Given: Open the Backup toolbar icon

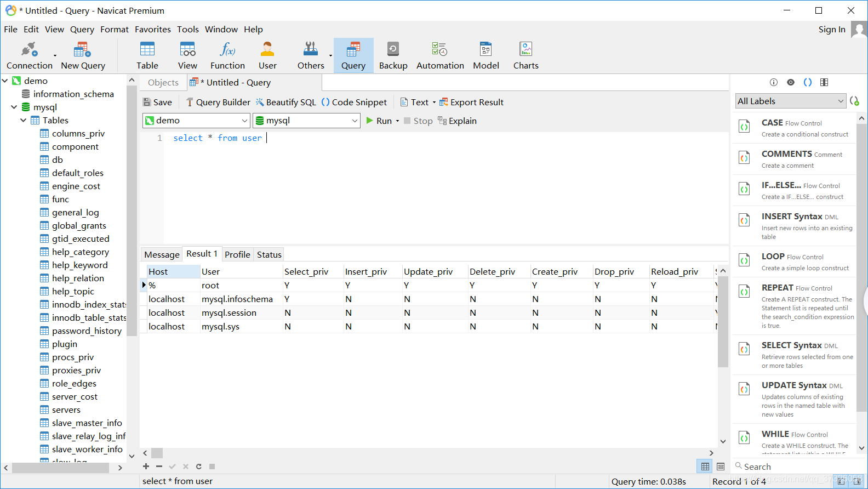Looking at the screenshot, I should (393, 55).
